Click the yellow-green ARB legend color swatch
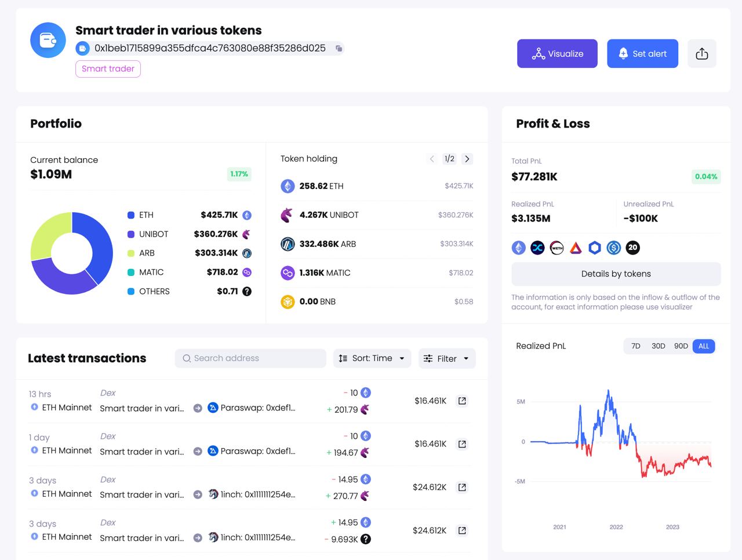742x560 pixels. pos(131,253)
